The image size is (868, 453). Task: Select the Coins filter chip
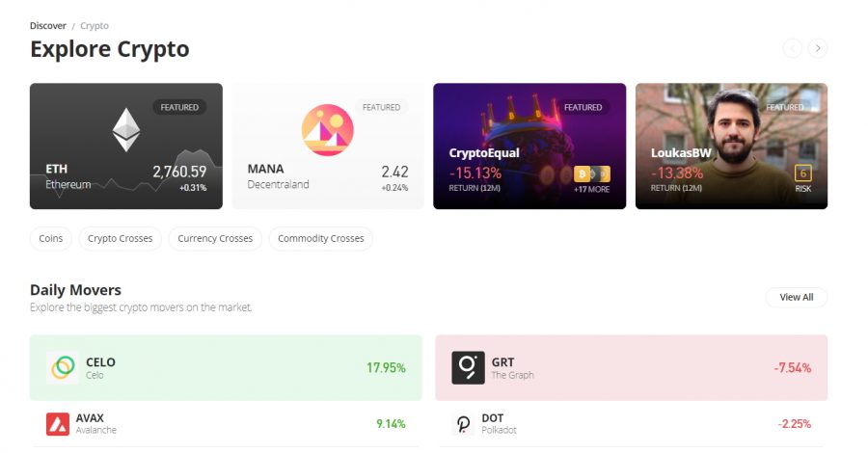pos(51,238)
